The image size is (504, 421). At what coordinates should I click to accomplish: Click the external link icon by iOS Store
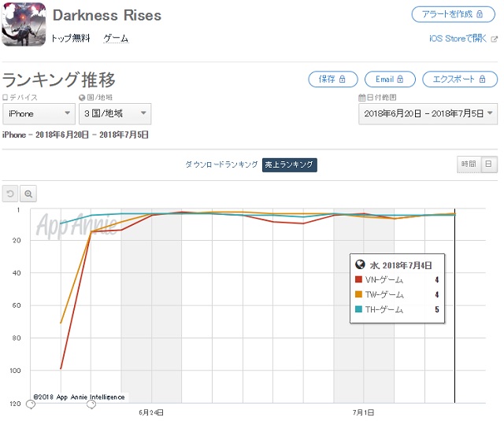[x=494, y=39]
